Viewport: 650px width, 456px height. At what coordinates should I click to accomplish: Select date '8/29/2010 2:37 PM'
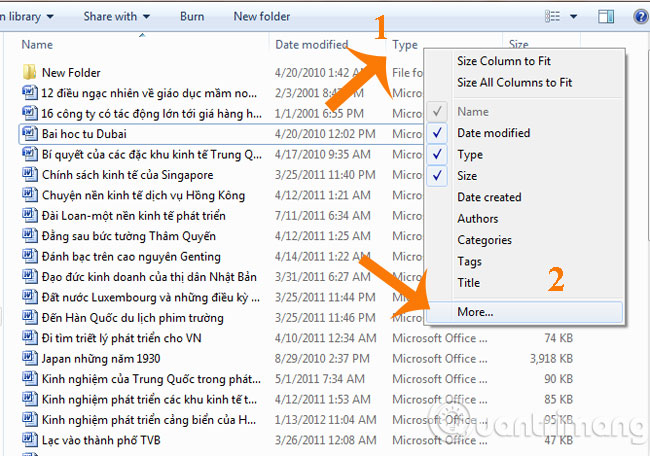coord(322,358)
